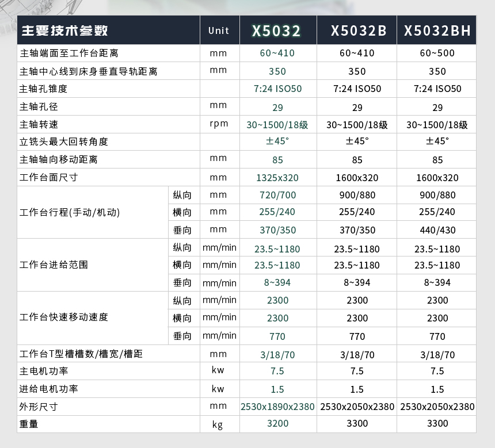Click the 主轴端面至工作台距离 row label
Image resolution: width=495 pixels, height=448 pixels.
[69, 53]
